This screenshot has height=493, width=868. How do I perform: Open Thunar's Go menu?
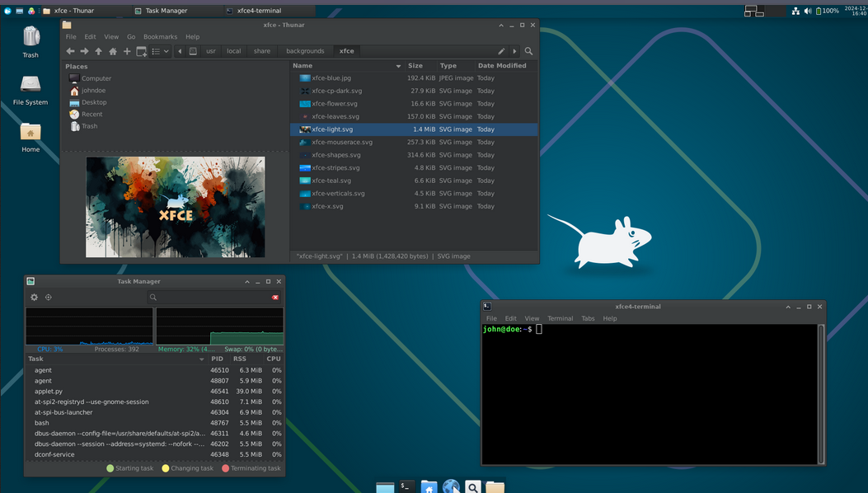click(131, 37)
